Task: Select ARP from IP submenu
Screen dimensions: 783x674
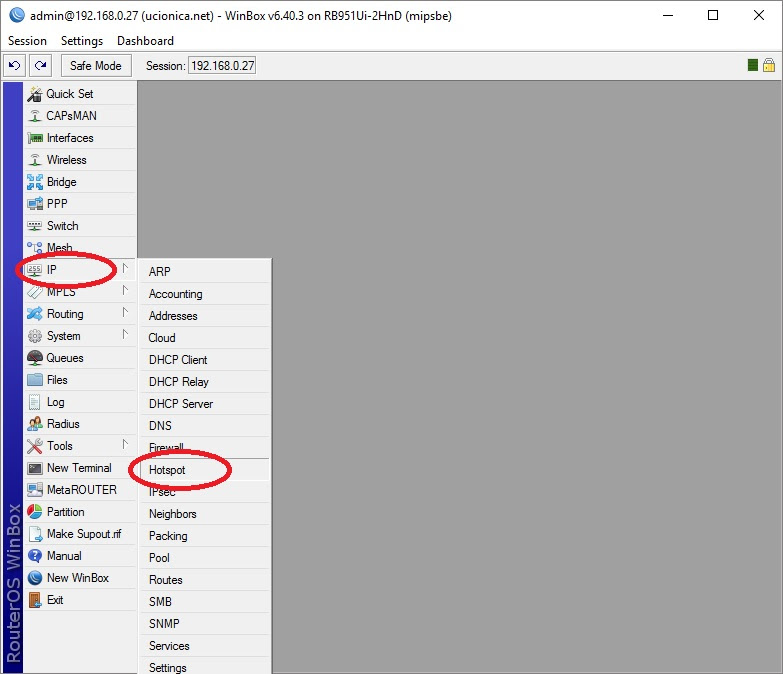Action: (205, 272)
